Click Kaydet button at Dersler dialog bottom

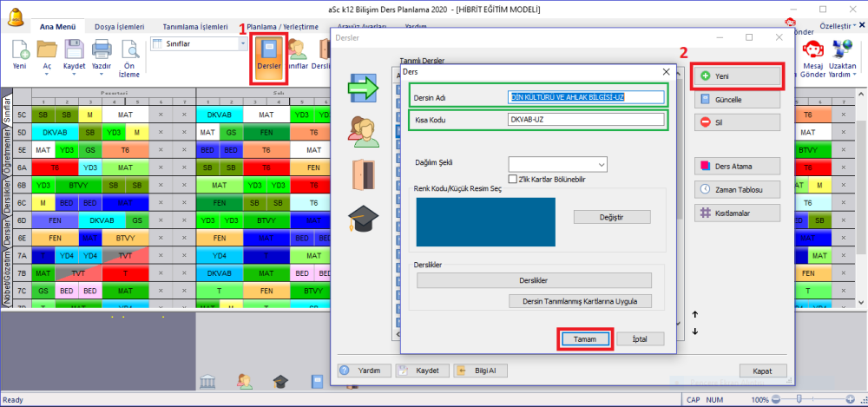(422, 371)
